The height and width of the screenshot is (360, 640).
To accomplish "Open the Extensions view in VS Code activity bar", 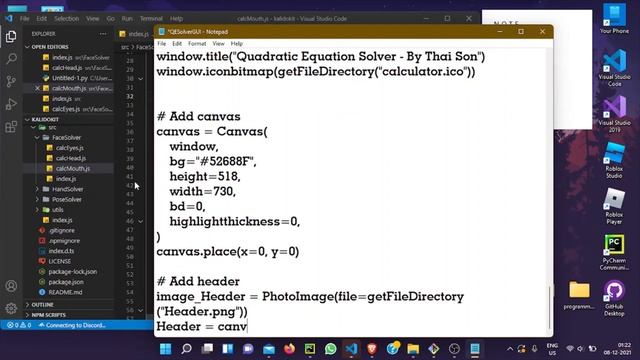I will (x=11, y=127).
